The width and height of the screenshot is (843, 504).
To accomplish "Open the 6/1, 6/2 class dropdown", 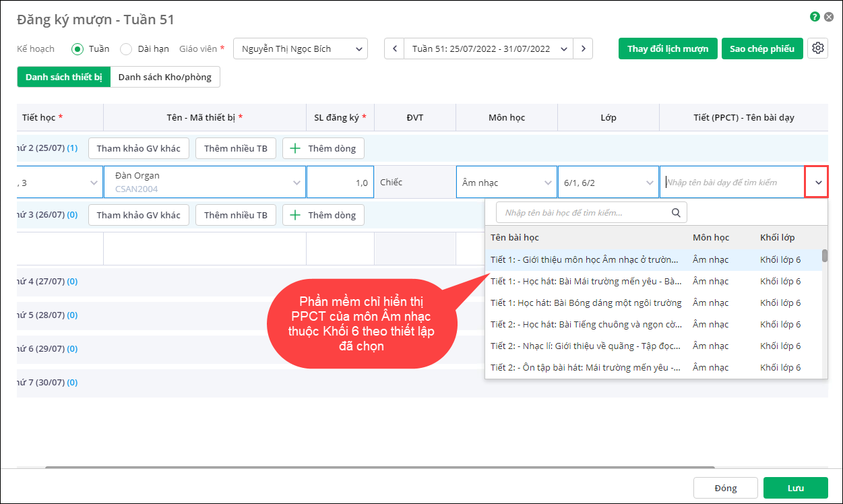I will pos(650,183).
